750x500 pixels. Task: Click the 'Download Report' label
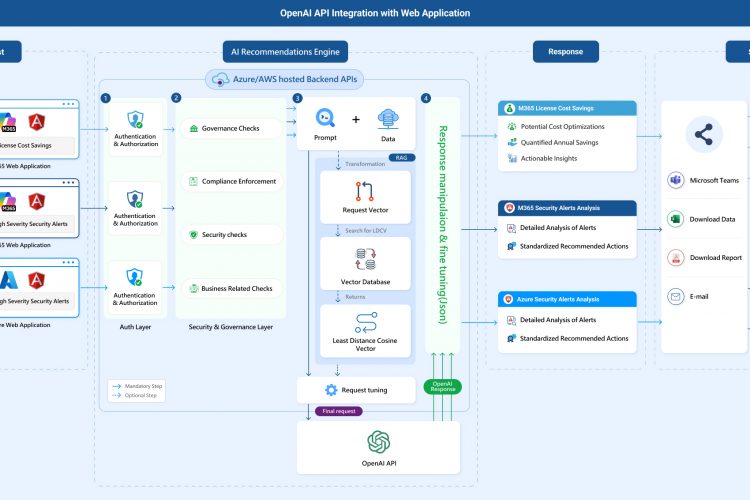[716, 257]
